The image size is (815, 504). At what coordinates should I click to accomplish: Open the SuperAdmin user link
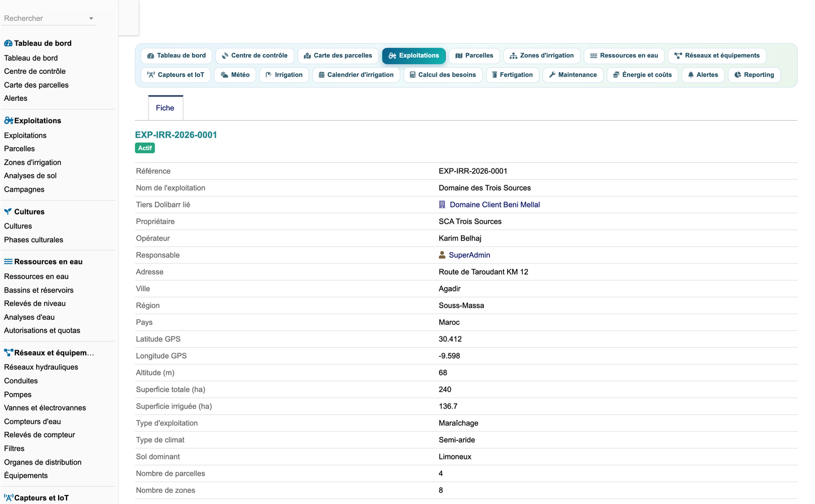pos(469,255)
